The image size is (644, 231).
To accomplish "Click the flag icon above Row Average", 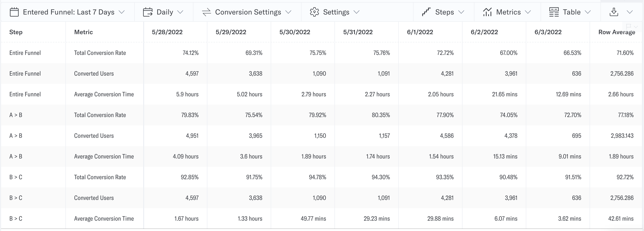I will (x=629, y=26).
